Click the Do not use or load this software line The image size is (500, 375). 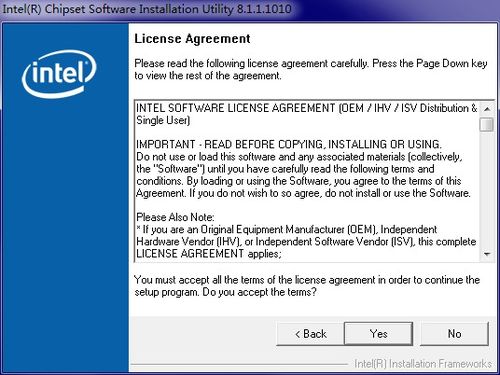[x=299, y=157]
